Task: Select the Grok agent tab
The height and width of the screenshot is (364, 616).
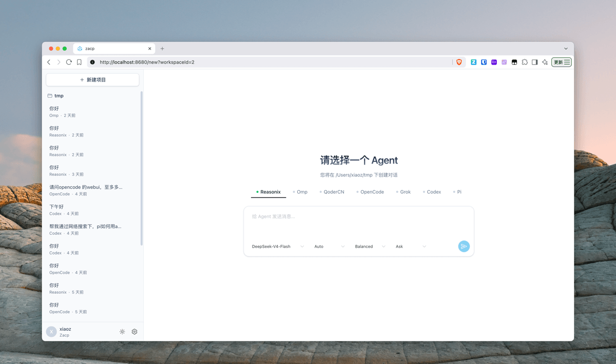Action: click(403, 192)
